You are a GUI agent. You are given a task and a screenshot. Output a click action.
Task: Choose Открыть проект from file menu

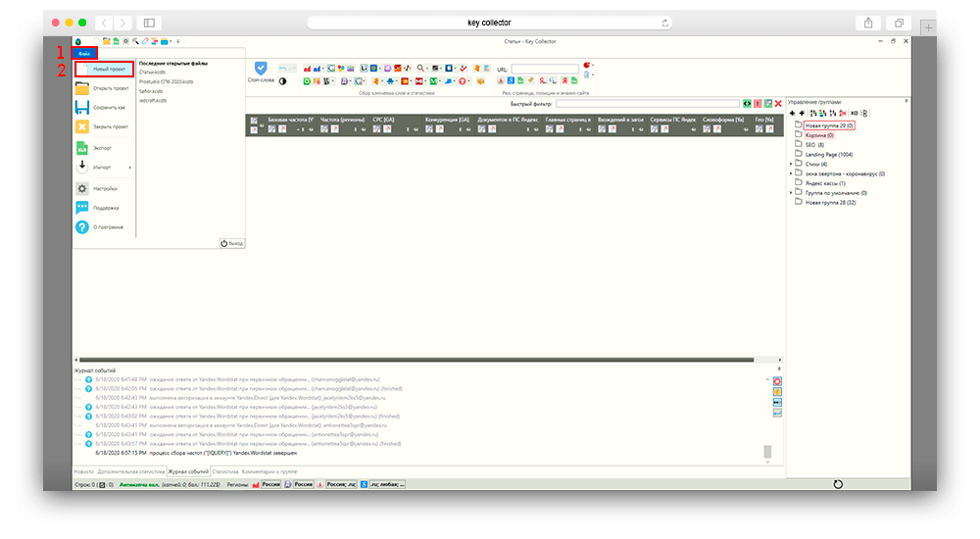coord(104,88)
